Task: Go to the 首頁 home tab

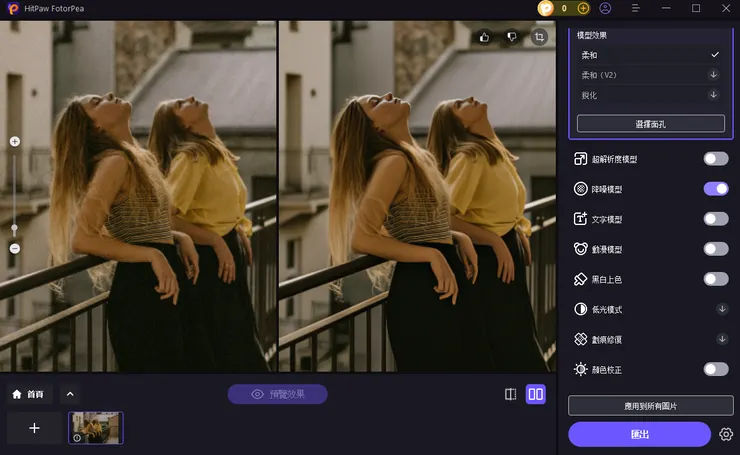Action: click(x=28, y=394)
